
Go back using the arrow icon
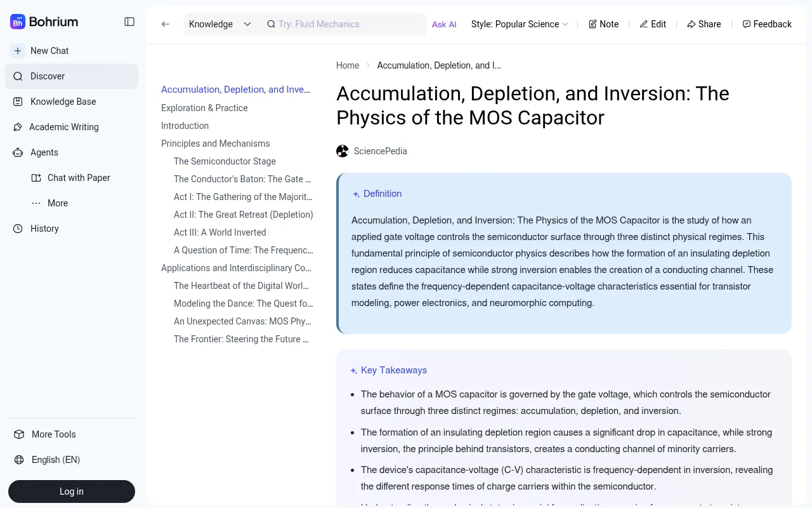coord(166,24)
